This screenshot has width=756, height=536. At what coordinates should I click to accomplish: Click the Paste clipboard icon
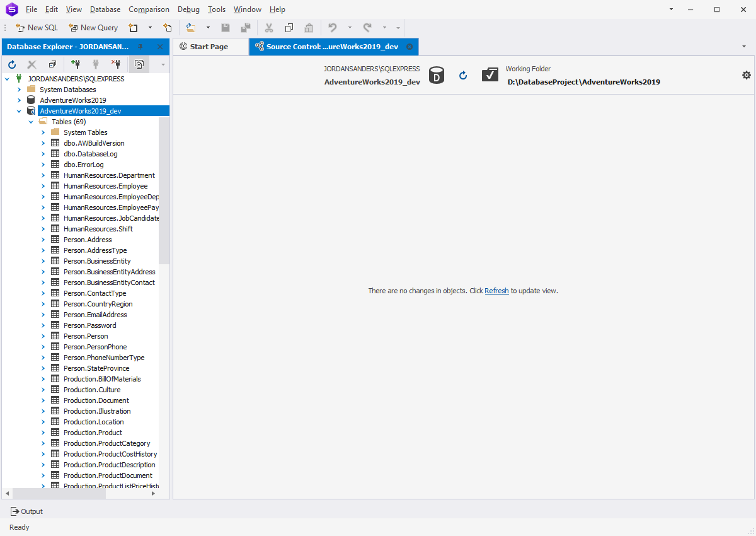tap(309, 28)
